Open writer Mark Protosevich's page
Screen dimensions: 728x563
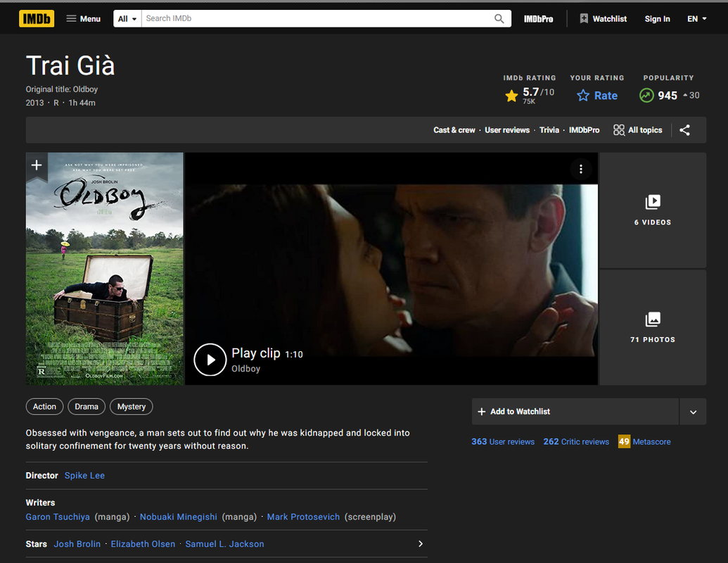coord(303,517)
